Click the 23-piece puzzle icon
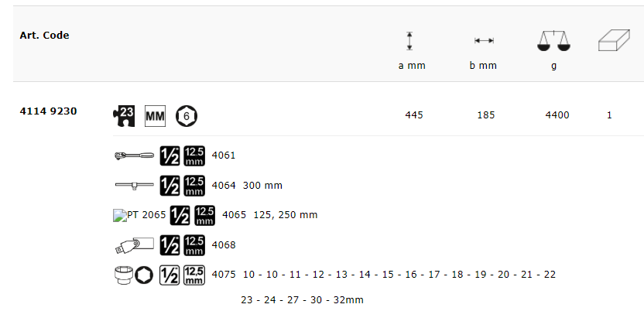This screenshot has width=644, height=311. (x=124, y=115)
